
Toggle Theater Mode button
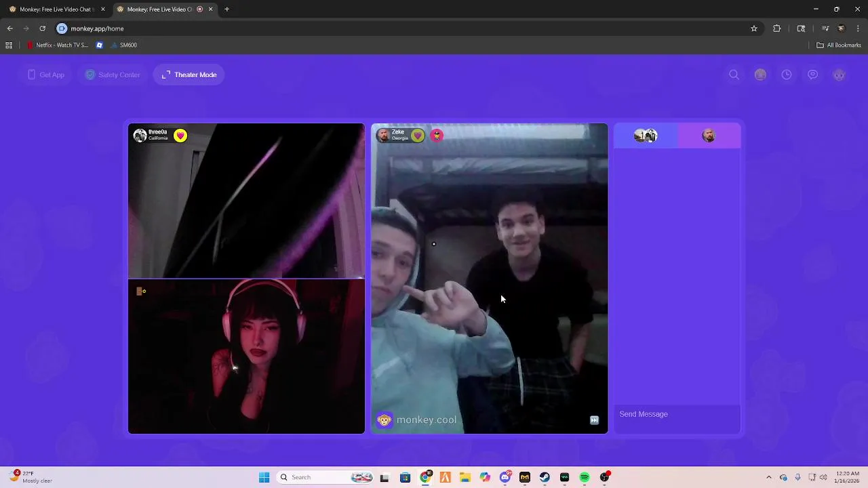coord(189,75)
